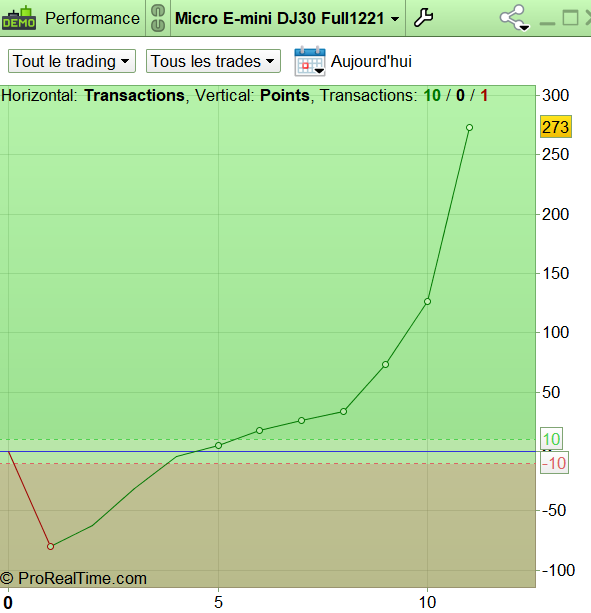The height and width of the screenshot is (613, 591).
Task: Select the last data point at 273
Action: [x=469, y=127]
